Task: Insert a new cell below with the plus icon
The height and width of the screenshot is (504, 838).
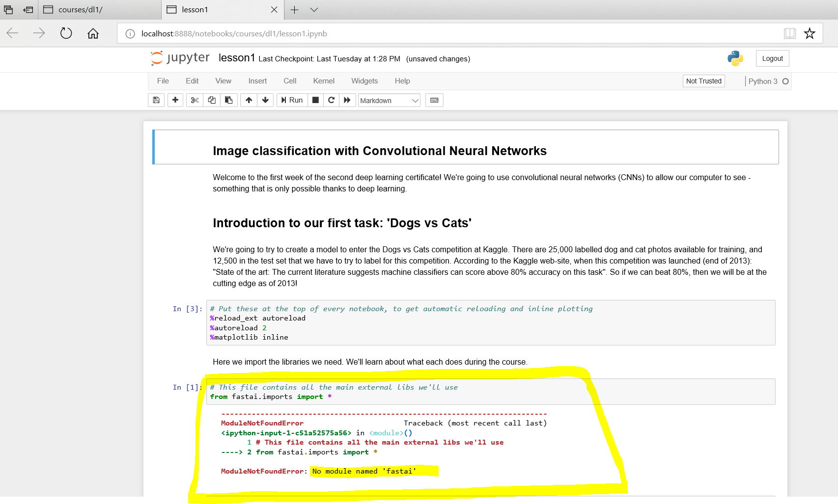Action: 175,100
